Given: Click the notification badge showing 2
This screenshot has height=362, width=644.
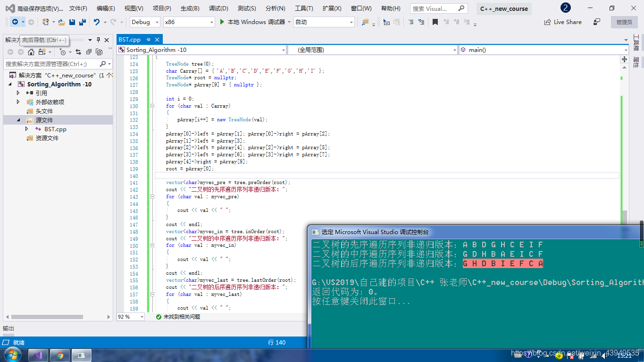Looking at the screenshot, I should point(565,8).
